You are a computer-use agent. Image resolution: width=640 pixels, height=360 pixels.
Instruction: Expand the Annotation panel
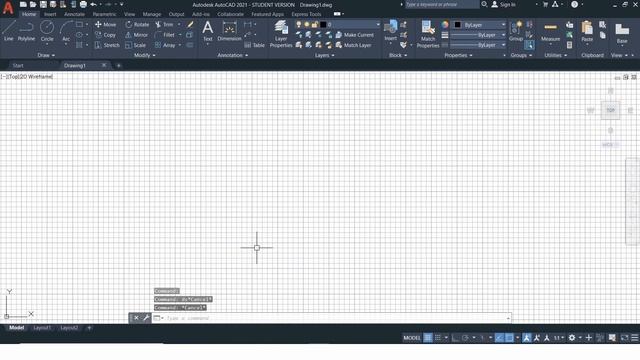[x=233, y=55]
